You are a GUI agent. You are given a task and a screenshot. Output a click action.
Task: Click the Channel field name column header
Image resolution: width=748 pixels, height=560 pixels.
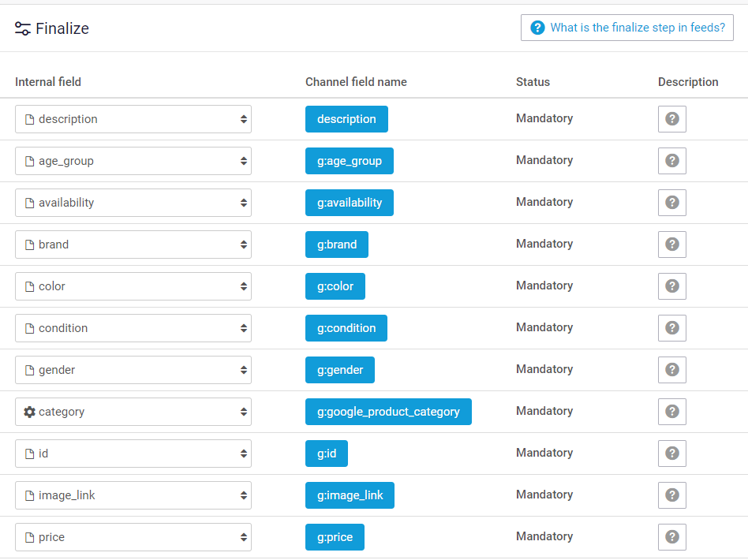pyautogui.click(x=356, y=82)
